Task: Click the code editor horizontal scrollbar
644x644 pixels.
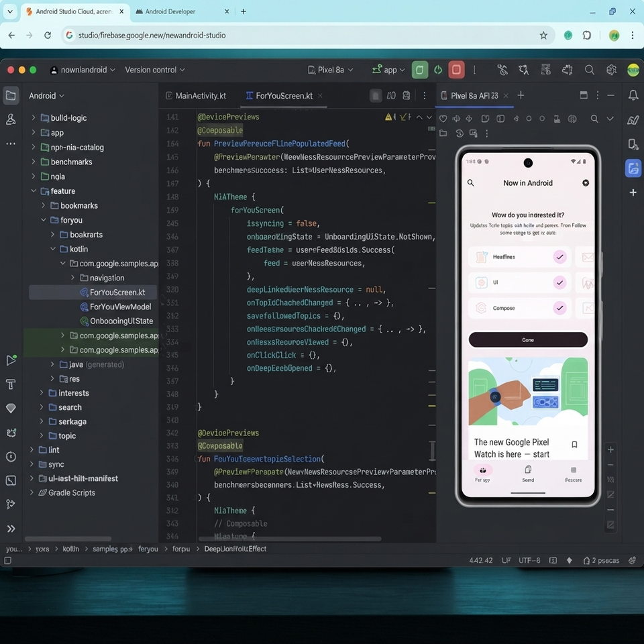Action: [290, 539]
